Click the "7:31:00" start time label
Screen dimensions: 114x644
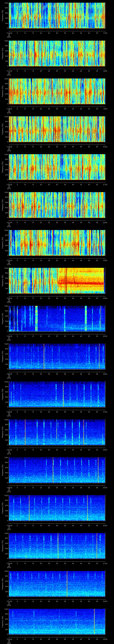9,601
